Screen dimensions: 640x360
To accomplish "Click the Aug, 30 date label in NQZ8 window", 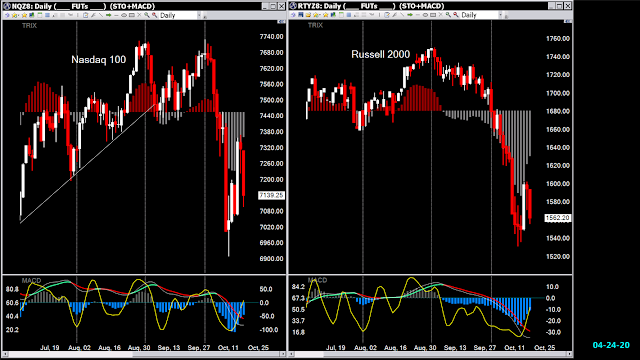I will [139, 348].
